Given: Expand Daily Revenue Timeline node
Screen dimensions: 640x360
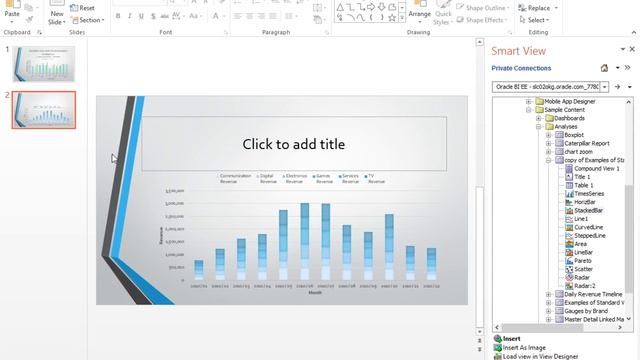Looking at the screenshot, I should coord(549,294).
